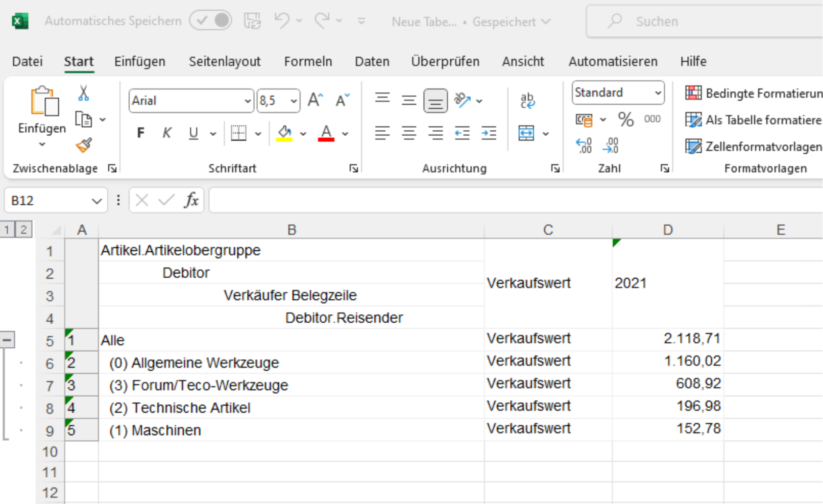This screenshot has height=504, width=823.
Task: Click the merge and center icon
Action: point(526,133)
